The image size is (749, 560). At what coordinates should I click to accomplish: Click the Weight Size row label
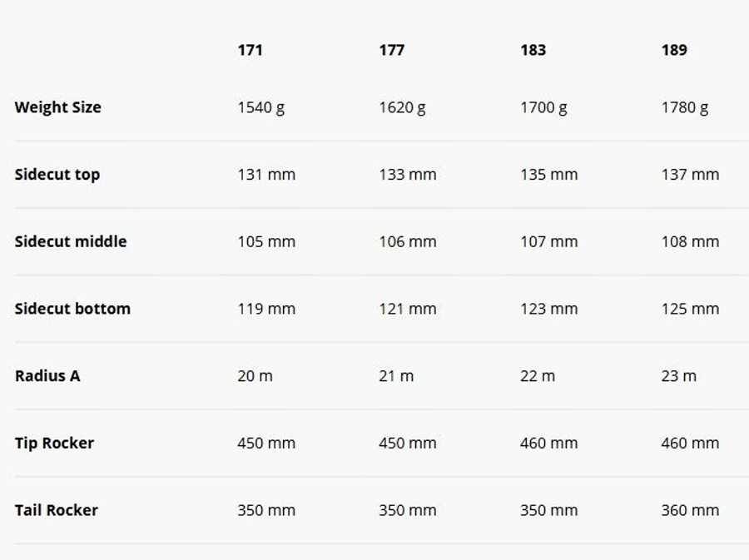coord(57,107)
